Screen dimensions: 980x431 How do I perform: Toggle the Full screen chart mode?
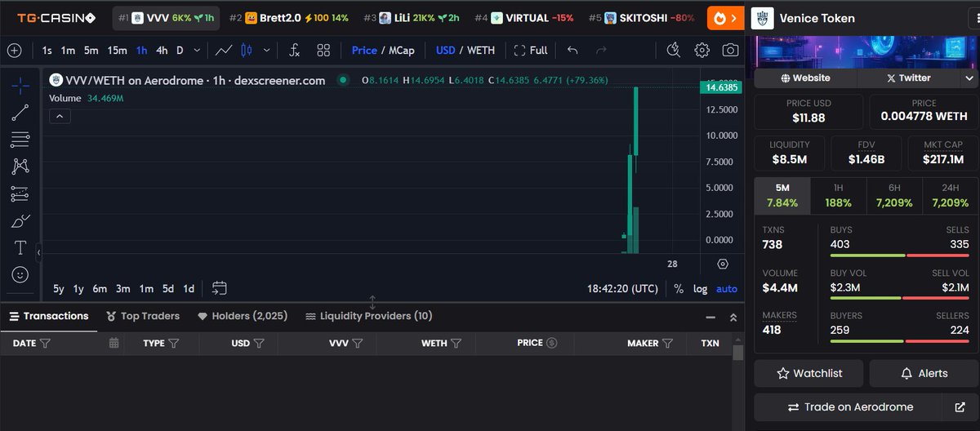pyautogui.click(x=530, y=51)
